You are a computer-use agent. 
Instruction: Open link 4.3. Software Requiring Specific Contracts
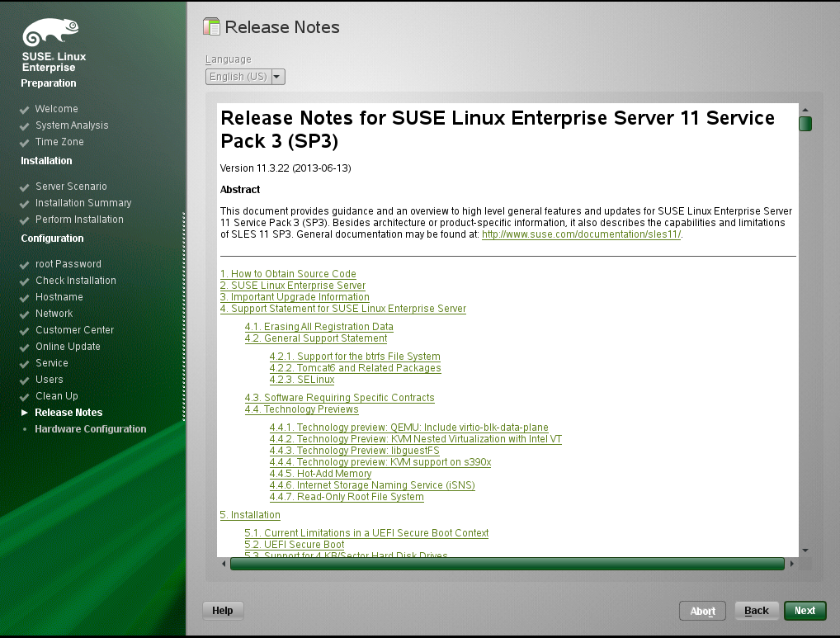point(340,398)
